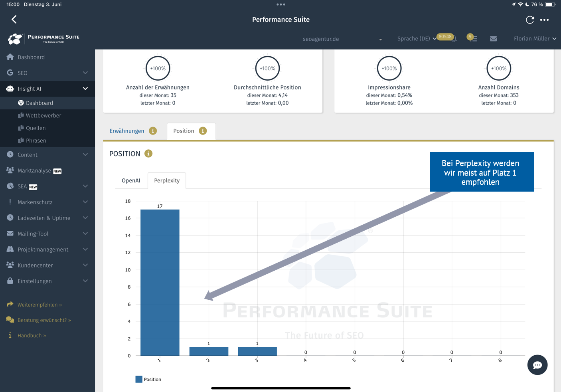Reload the page with refresh icon
This screenshot has width=561, height=392.
pos(530,20)
